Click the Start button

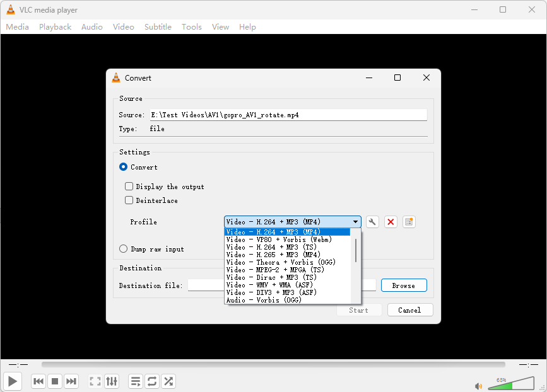pyautogui.click(x=359, y=310)
